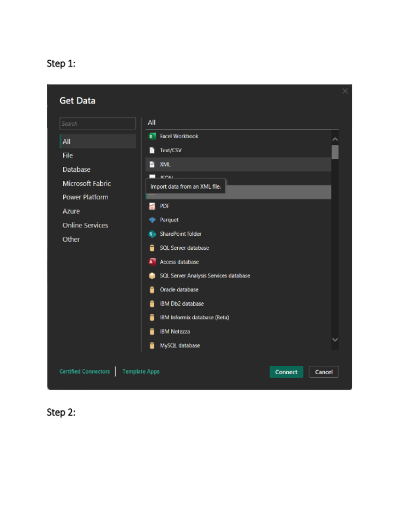Select the PDF entry
The height and width of the screenshot is (532, 399).
coord(238,206)
